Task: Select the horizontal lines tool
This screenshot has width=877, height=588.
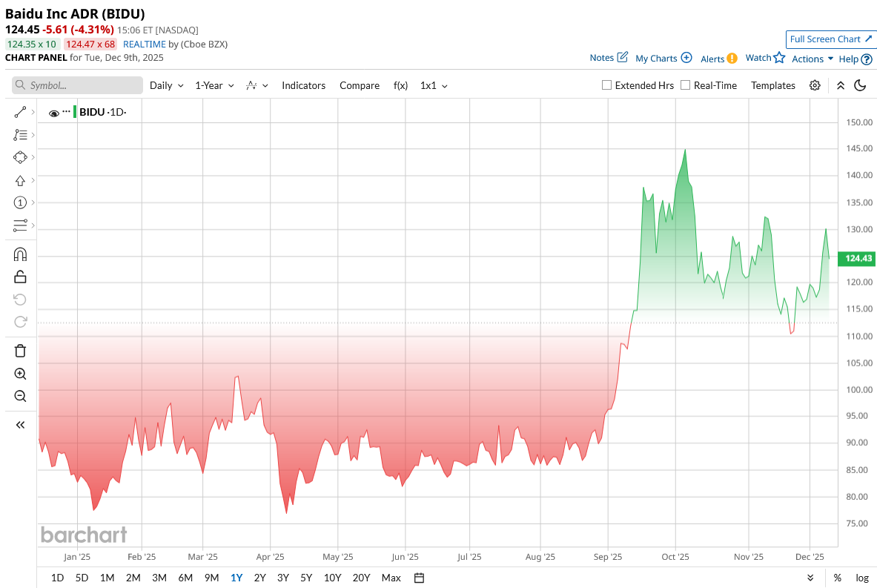Action: 20,225
